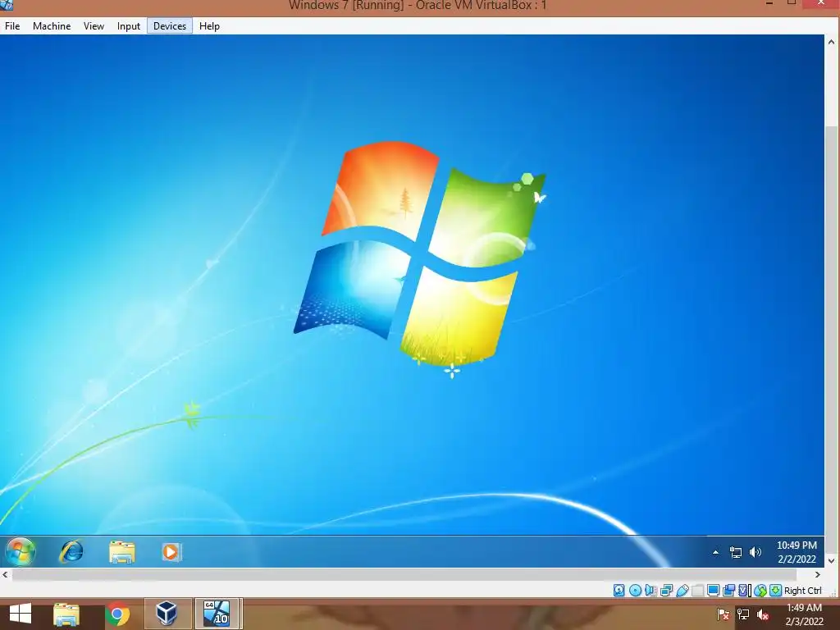The height and width of the screenshot is (630, 840).
Task: Click the vertical scrollbar down arrow
Action: [x=832, y=561]
